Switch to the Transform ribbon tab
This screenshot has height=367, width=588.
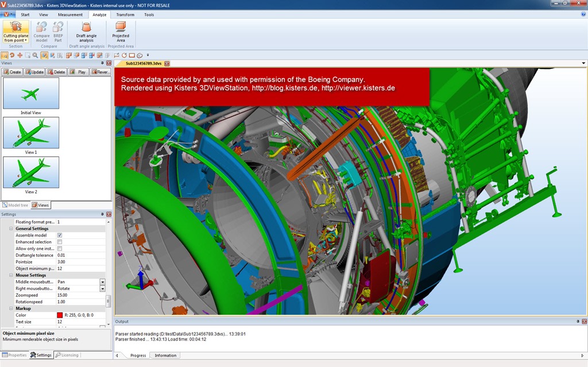click(x=125, y=14)
